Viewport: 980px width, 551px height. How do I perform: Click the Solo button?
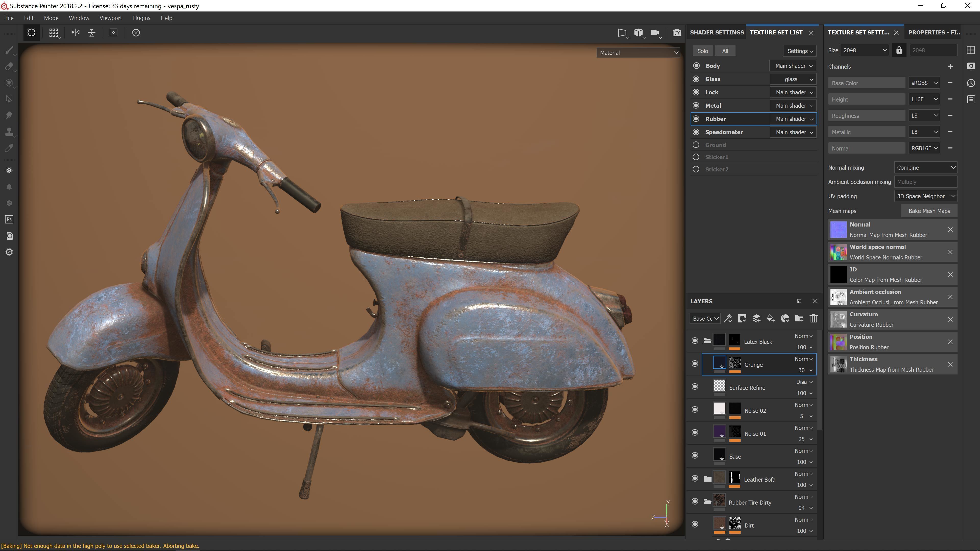pos(703,51)
